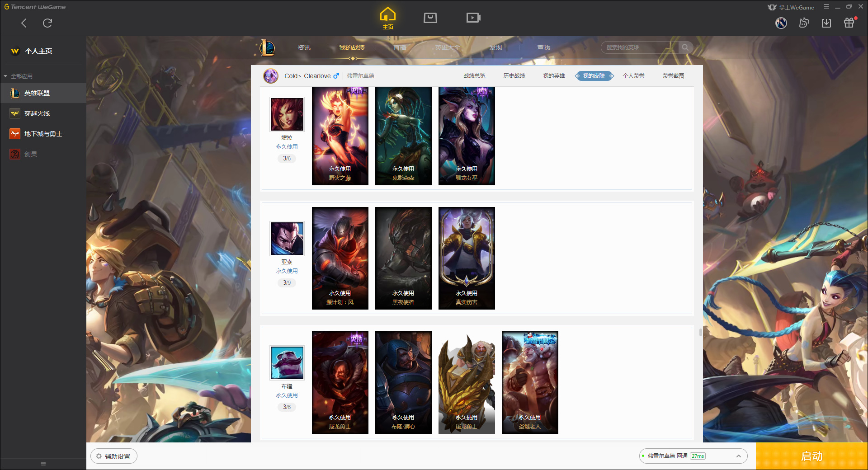Open the 源计划：风 skin card
868x470 pixels.
340,258
